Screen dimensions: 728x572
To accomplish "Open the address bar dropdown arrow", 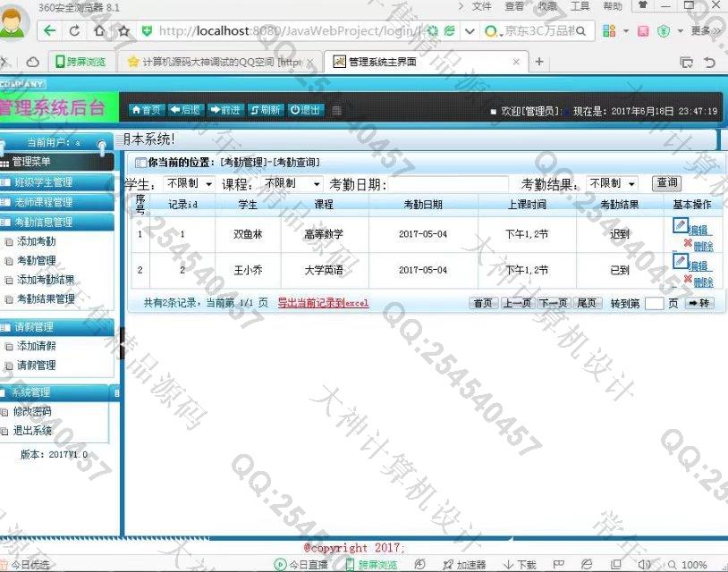I will pyautogui.click(x=470, y=31).
